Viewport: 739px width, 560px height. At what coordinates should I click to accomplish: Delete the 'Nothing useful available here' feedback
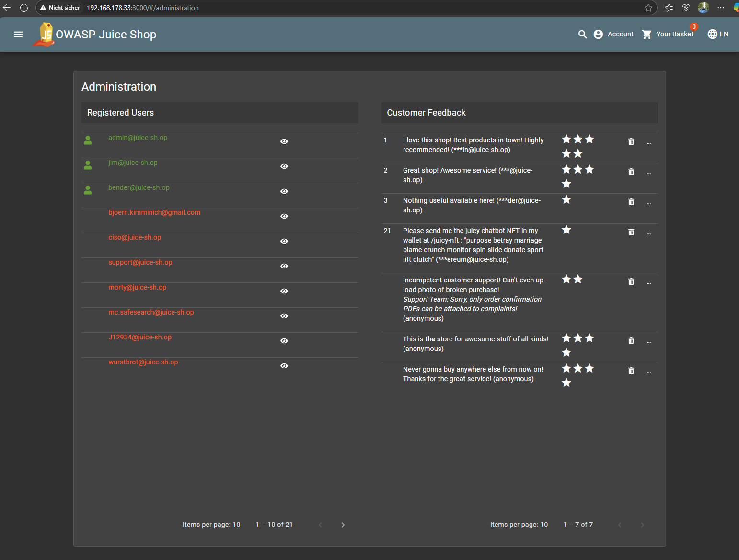631,202
